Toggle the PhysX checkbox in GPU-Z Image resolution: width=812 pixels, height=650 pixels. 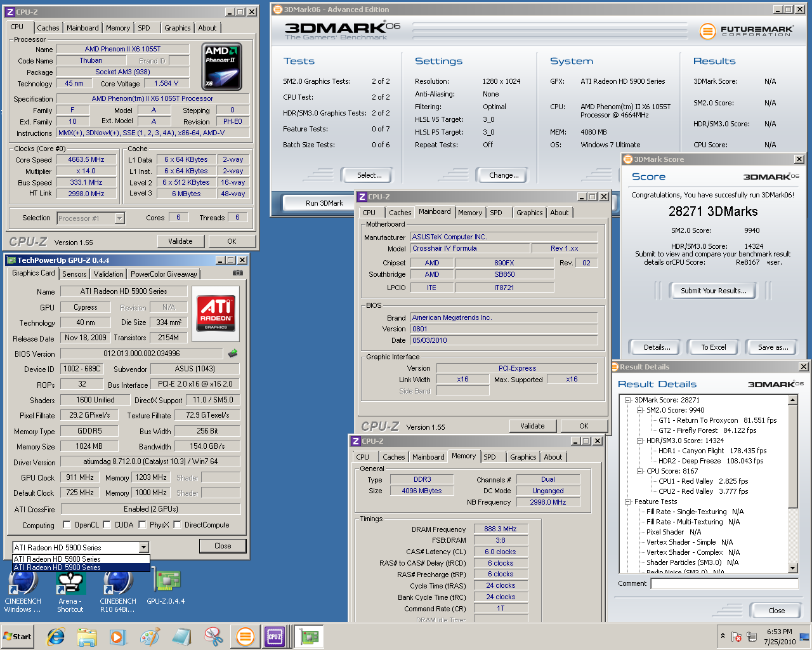pyautogui.click(x=143, y=524)
